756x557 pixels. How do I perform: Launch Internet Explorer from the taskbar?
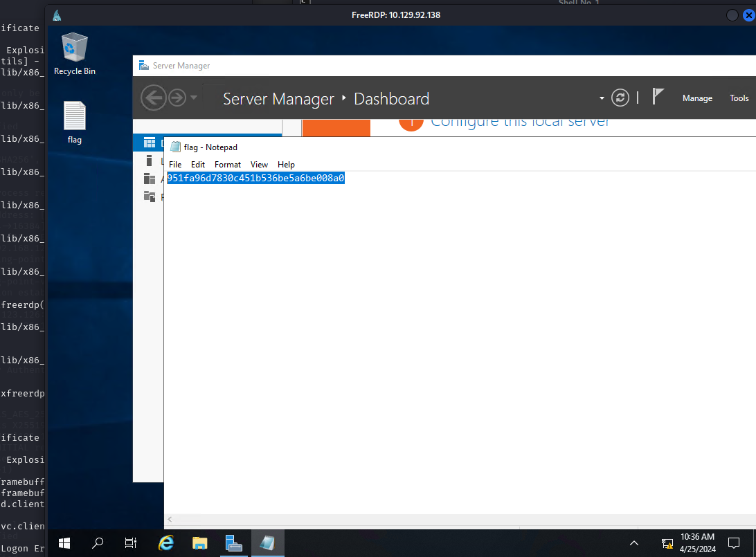point(166,544)
